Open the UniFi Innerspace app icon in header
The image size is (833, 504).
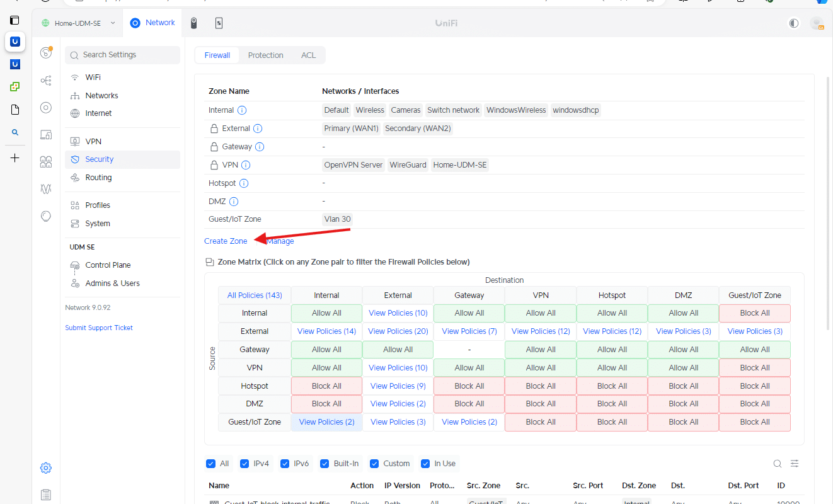219,23
